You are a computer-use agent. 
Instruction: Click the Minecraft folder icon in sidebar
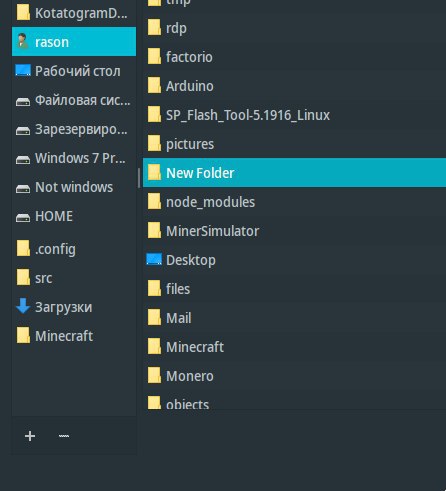[x=23, y=335]
